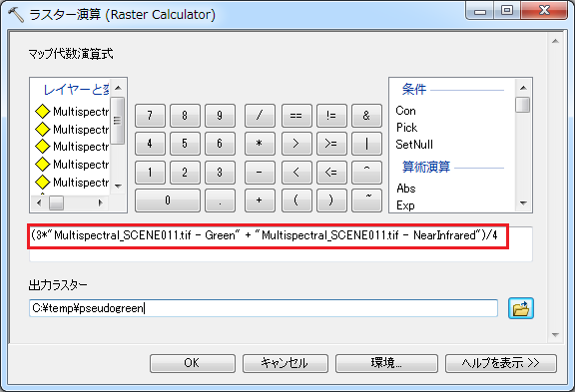Confirm with the OK button

(193, 363)
